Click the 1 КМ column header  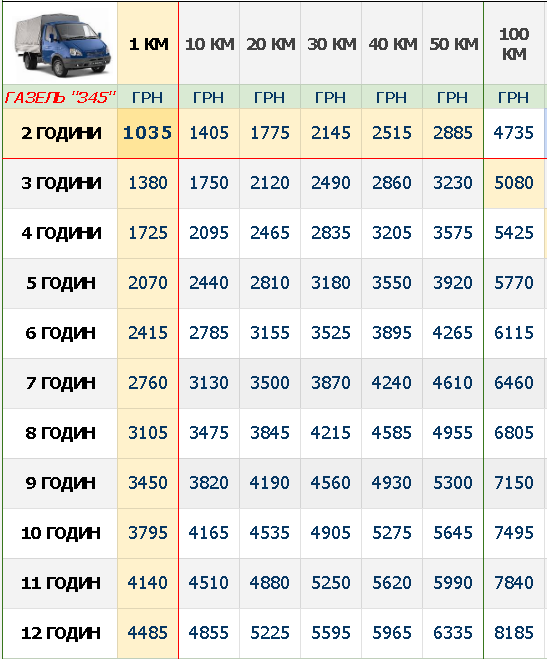(148, 44)
